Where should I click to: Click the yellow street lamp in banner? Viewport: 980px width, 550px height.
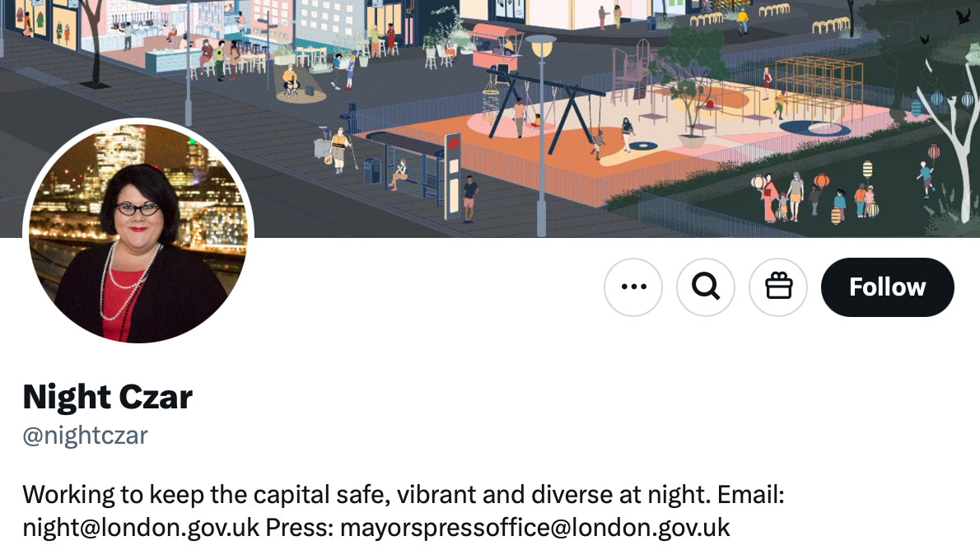(x=541, y=135)
